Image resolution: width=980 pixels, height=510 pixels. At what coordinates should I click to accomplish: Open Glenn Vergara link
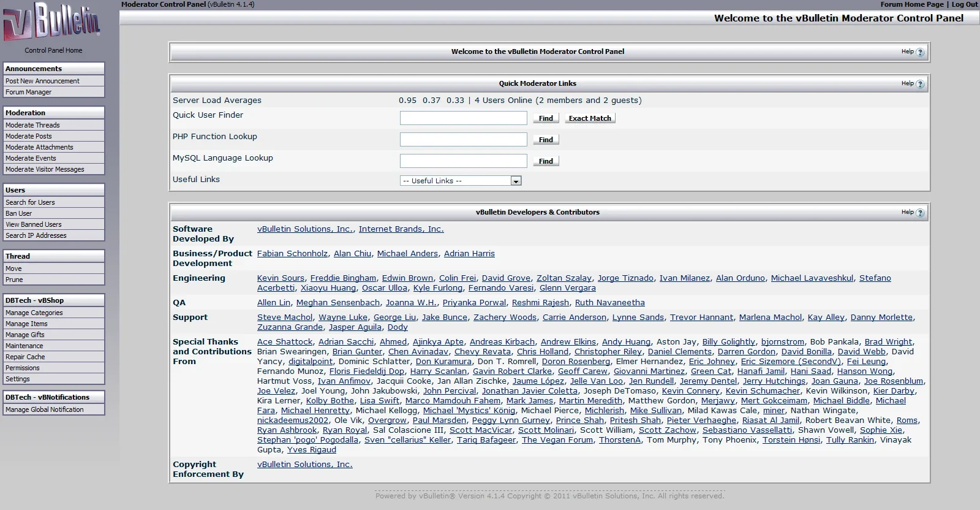click(x=568, y=287)
